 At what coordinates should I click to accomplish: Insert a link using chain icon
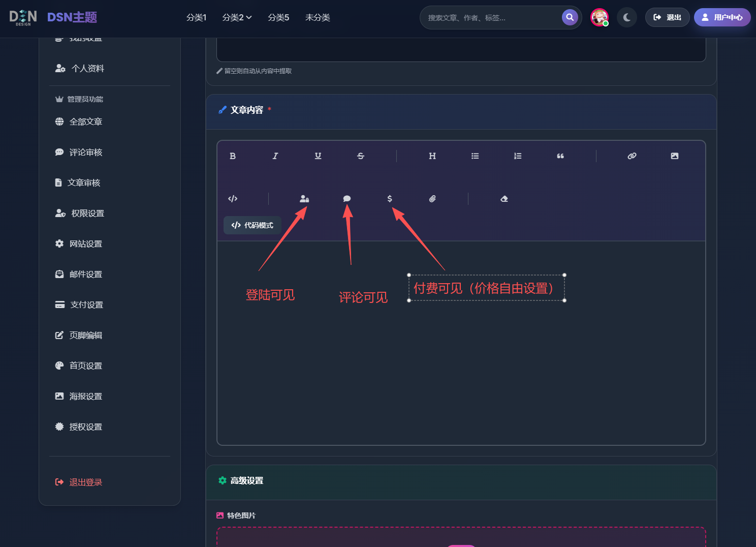(632, 156)
